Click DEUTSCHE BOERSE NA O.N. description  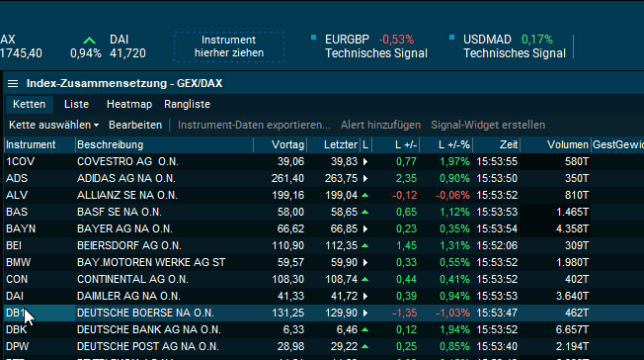(x=145, y=314)
